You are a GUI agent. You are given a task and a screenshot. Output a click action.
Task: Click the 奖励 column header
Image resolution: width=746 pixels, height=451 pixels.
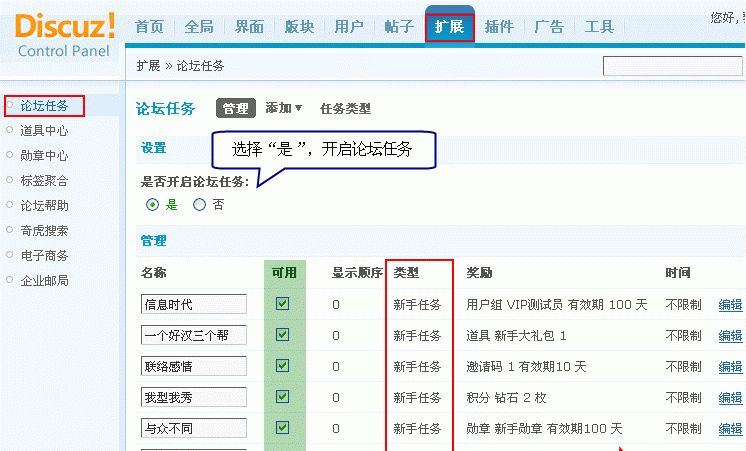coord(479,273)
